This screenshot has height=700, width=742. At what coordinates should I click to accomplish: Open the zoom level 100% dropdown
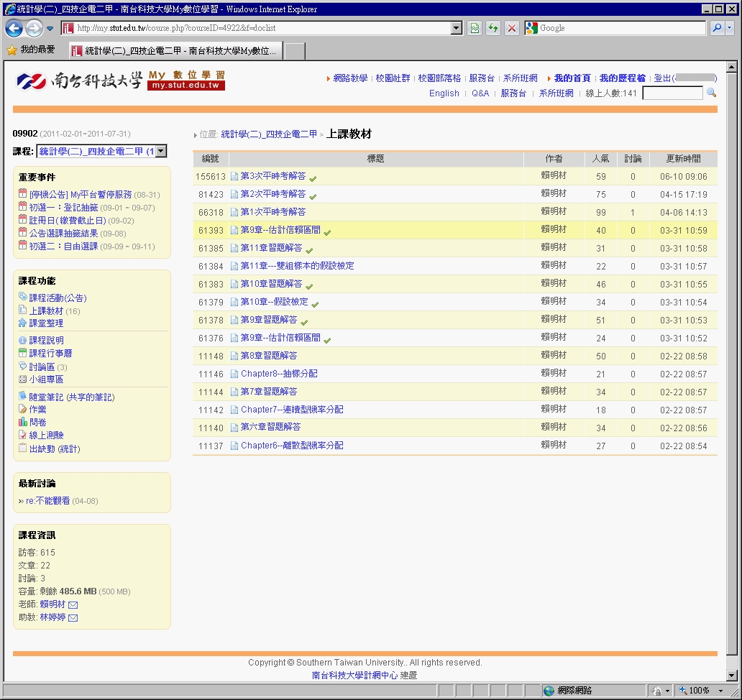click(x=720, y=691)
